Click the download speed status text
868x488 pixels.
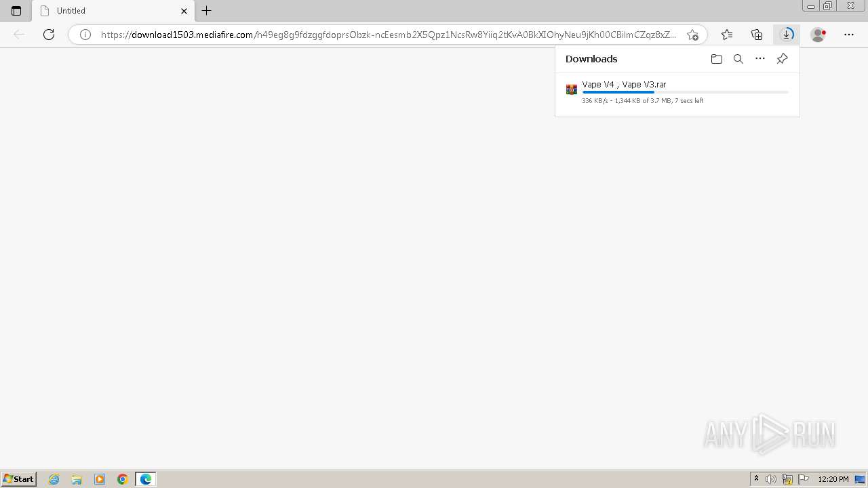tap(642, 101)
